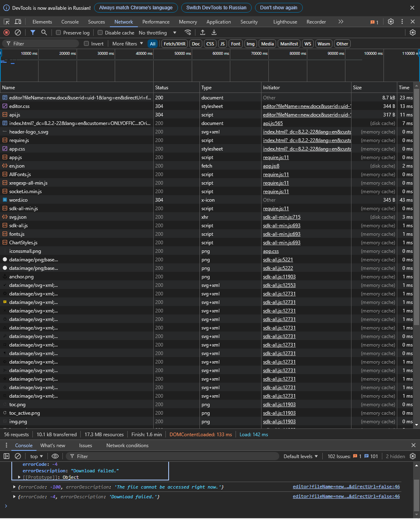
Task: Select the word.ico request row
Action: [208, 200]
